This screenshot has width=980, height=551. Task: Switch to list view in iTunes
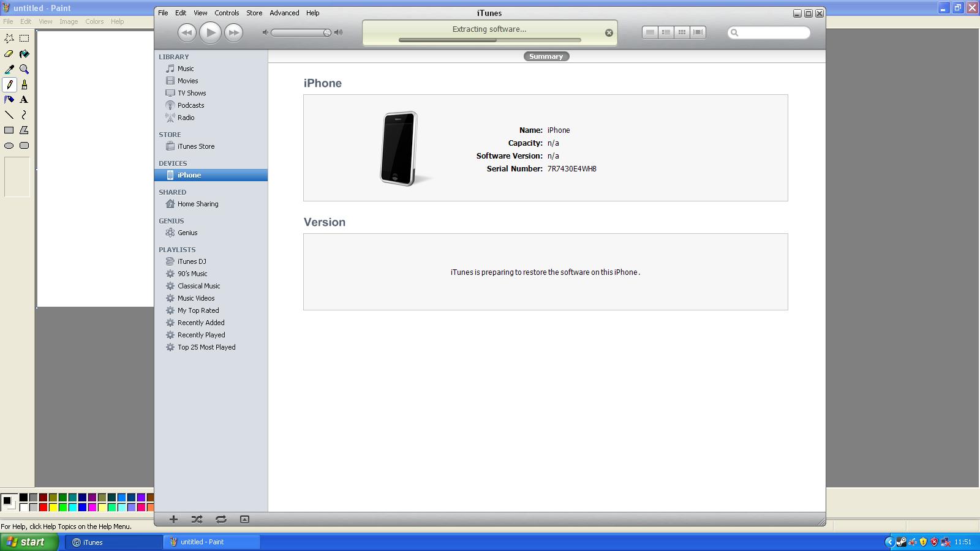click(x=650, y=32)
